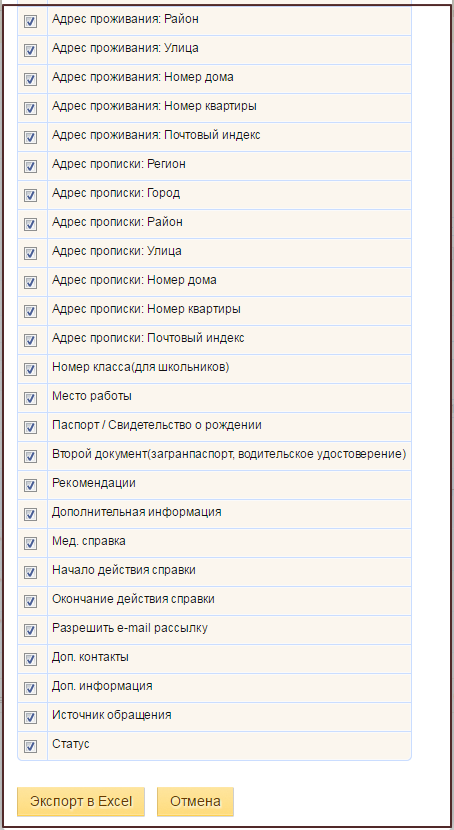
Task: Uncheck Окончание действия справки checkbox
Action: tap(31, 601)
